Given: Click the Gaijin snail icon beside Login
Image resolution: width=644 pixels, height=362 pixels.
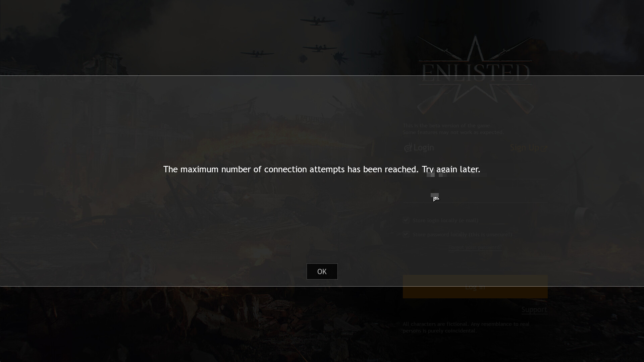Looking at the screenshot, I should point(408,147).
